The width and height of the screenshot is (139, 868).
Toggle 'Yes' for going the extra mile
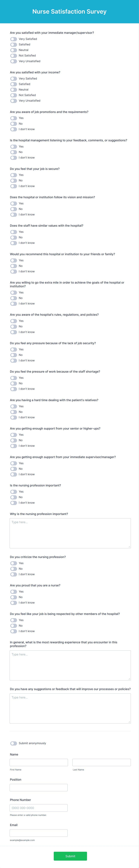pos(13,293)
